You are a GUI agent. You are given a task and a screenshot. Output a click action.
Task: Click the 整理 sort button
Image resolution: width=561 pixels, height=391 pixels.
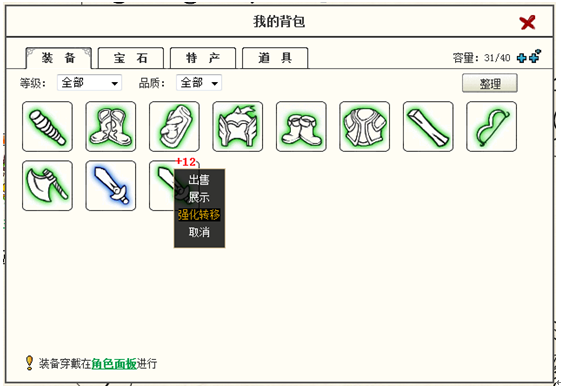pos(490,83)
